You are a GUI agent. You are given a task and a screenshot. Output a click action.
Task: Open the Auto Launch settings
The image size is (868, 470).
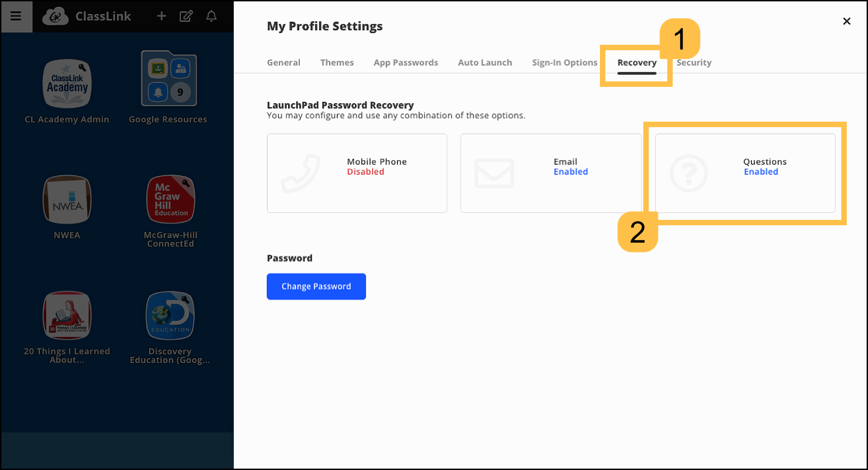485,62
